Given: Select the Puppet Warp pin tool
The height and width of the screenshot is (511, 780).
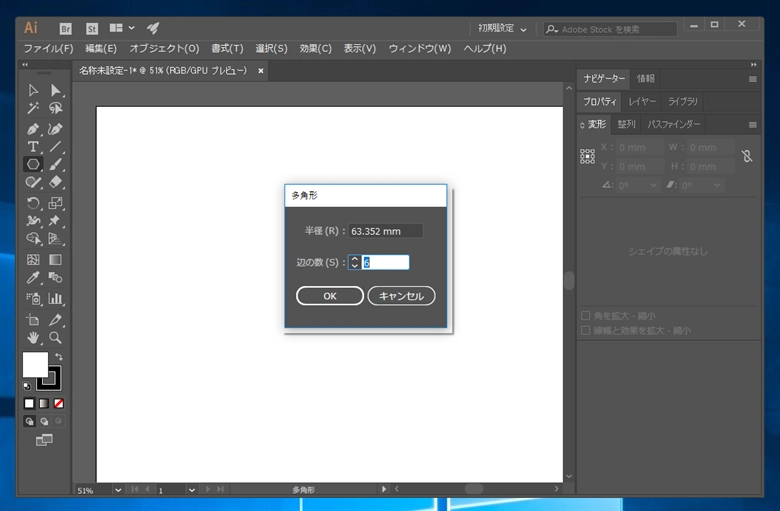Looking at the screenshot, I should [x=55, y=220].
